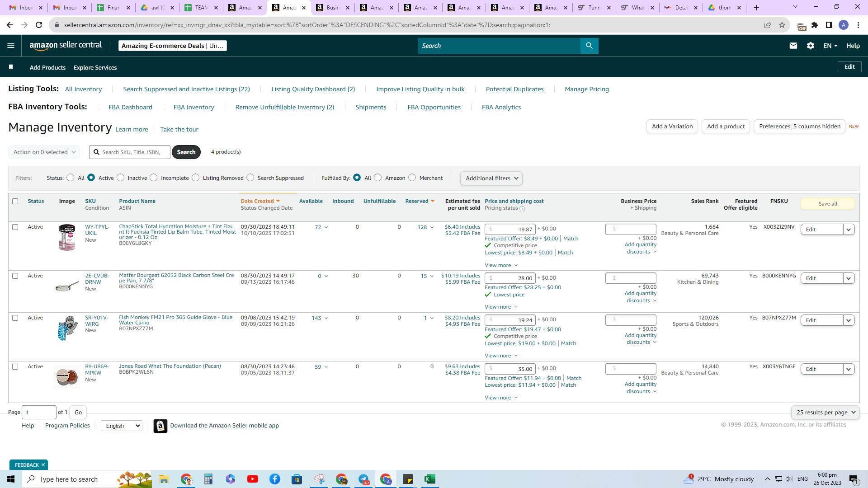Select the Jones Road Foundation row checkbox
This screenshot has width=868, height=488.
coord(15,367)
